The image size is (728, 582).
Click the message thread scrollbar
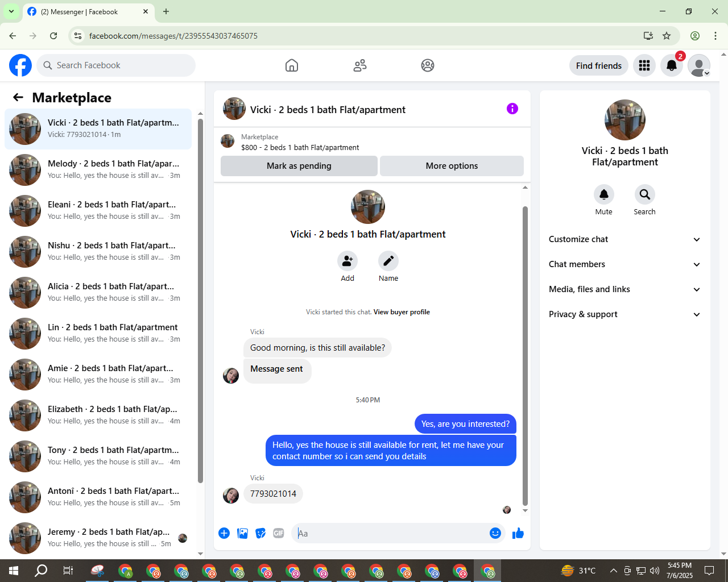[x=525, y=356]
